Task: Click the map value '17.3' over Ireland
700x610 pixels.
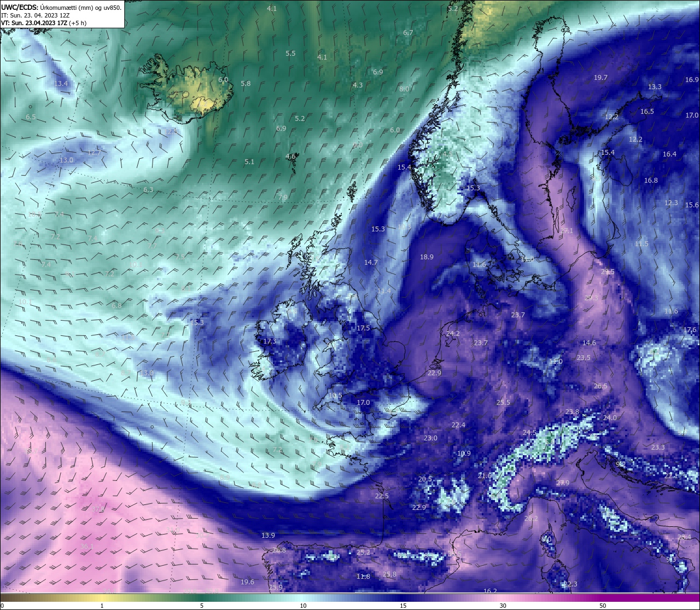Action: [270, 341]
